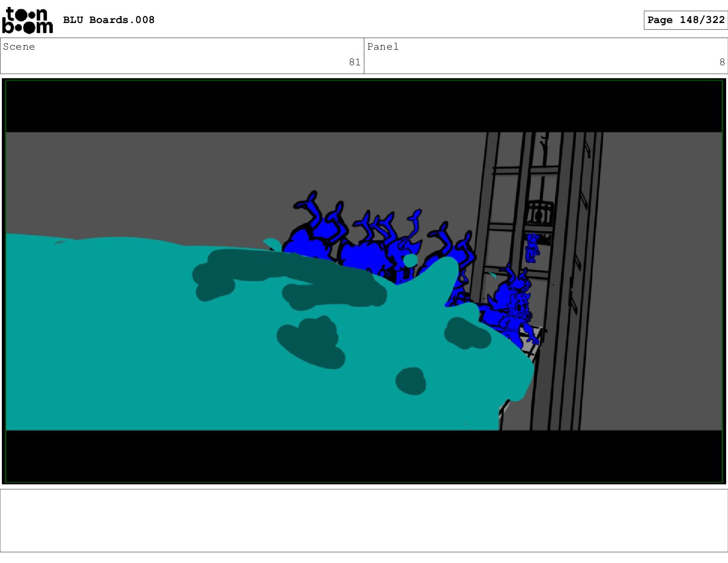Image resolution: width=728 pixels, height=563 pixels.
Task: Click the Scene label
Action: coord(19,46)
